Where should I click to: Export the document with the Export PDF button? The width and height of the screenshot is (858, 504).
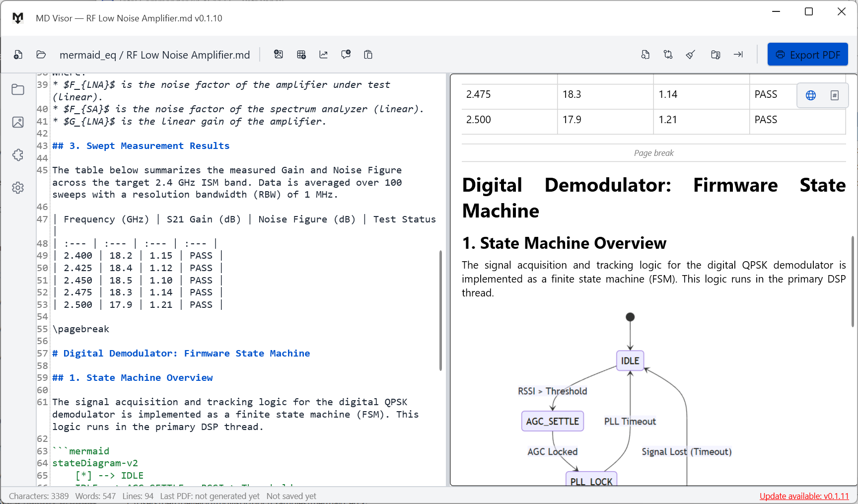coord(808,55)
